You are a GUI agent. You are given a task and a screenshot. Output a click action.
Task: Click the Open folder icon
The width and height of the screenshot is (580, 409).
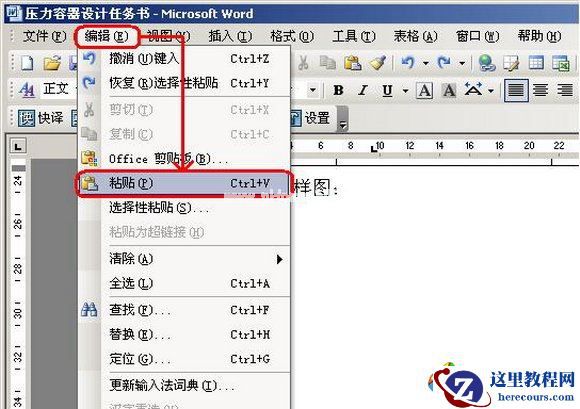[53, 63]
